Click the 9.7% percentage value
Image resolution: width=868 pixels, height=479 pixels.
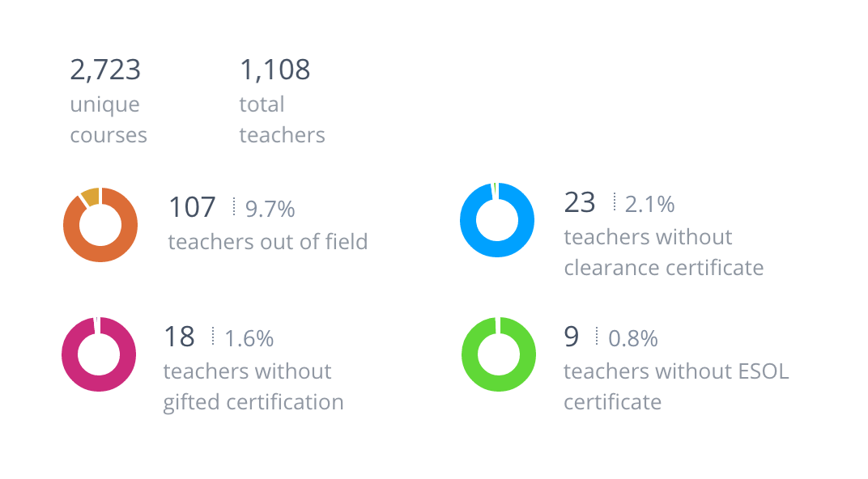270,209
